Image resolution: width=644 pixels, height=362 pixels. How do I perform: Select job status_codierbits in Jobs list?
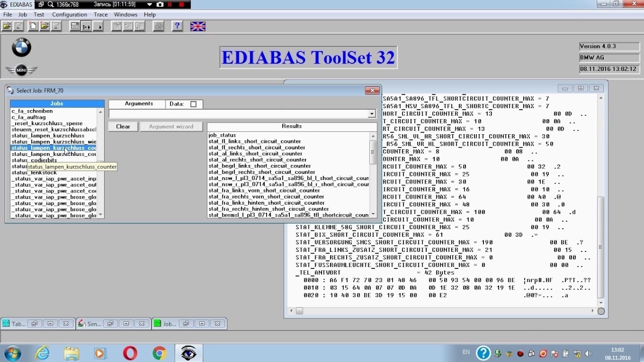click(x=34, y=160)
